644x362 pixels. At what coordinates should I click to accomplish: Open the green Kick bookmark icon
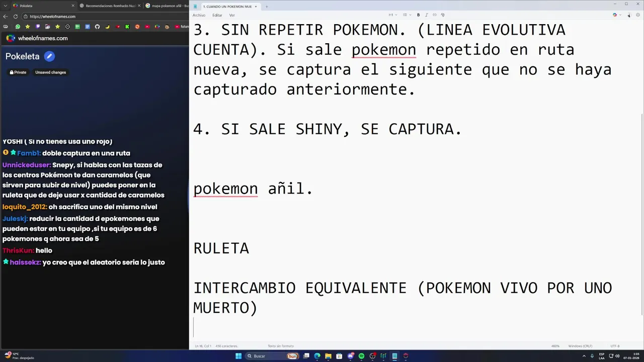127,27
